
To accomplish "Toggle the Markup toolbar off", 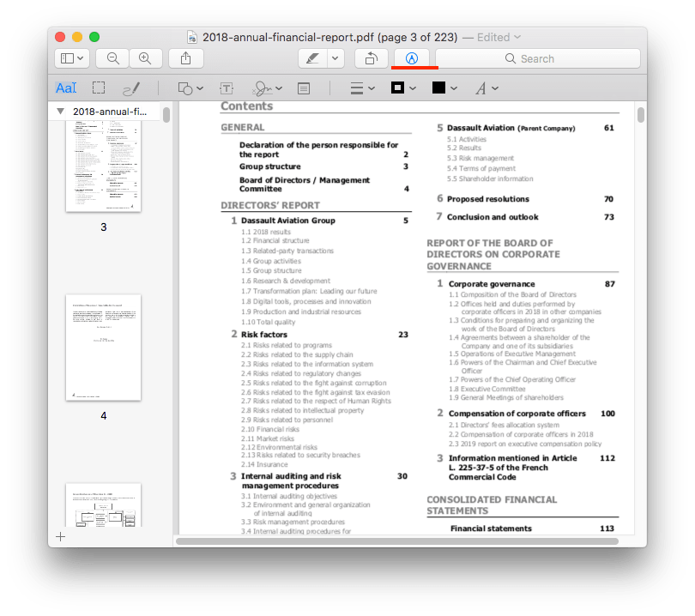I will tap(413, 58).
